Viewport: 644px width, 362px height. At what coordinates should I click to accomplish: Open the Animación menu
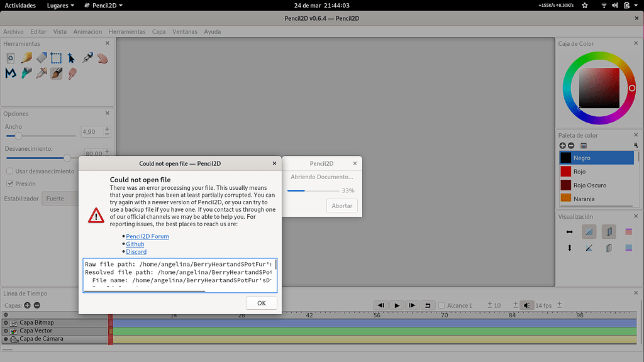click(x=87, y=31)
